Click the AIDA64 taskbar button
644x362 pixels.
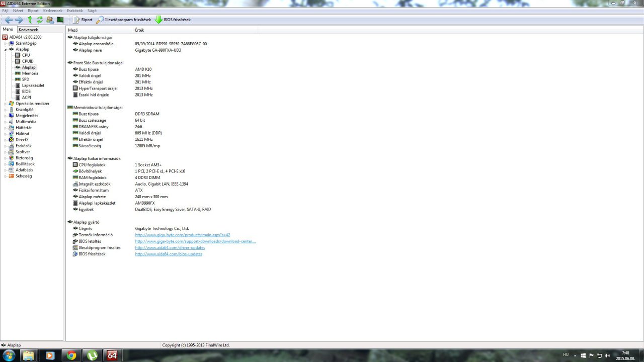click(112, 355)
